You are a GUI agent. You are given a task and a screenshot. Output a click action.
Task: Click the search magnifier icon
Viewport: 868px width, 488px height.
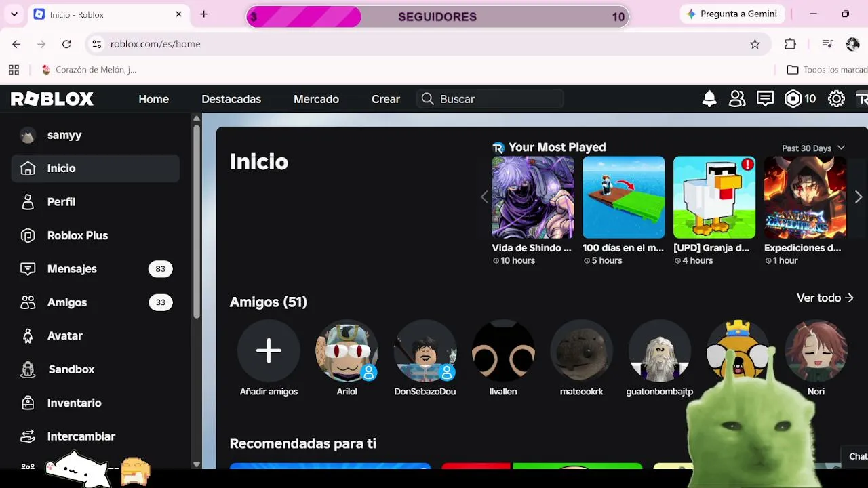427,99
